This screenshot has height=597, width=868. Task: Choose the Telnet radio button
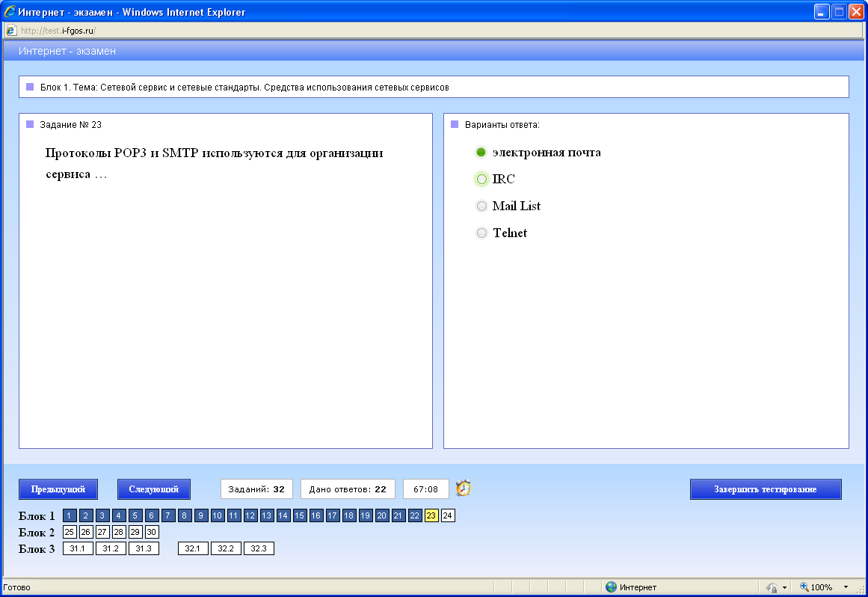pyautogui.click(x=481, y=233)
